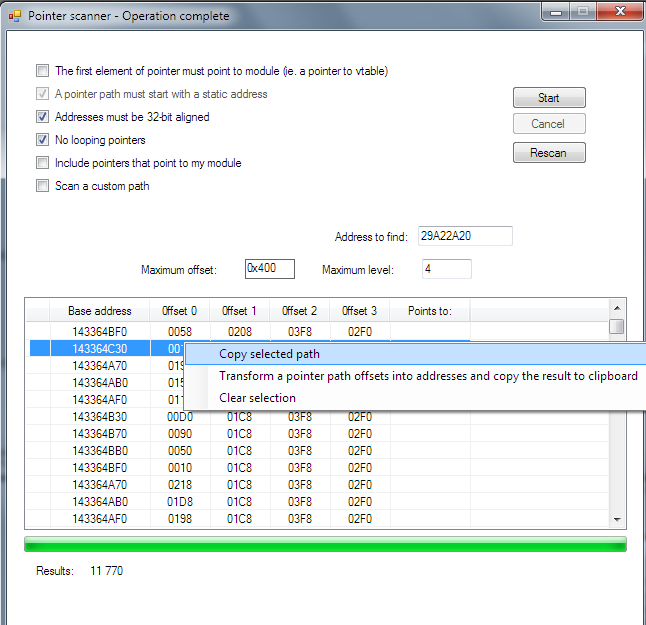Click the Points to: column header
Viewport: 646px width, 625px height.
[430, 311]
